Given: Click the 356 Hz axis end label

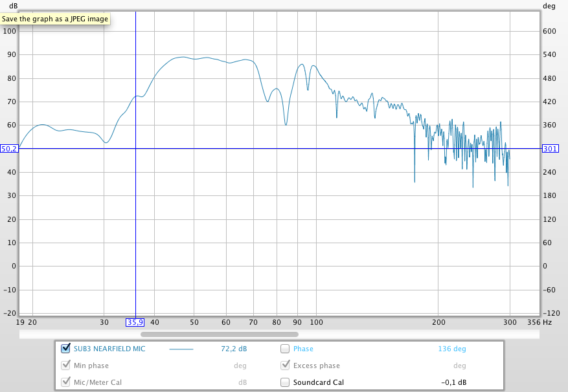Looking at the screenshot, I should [x=540, y=322].
